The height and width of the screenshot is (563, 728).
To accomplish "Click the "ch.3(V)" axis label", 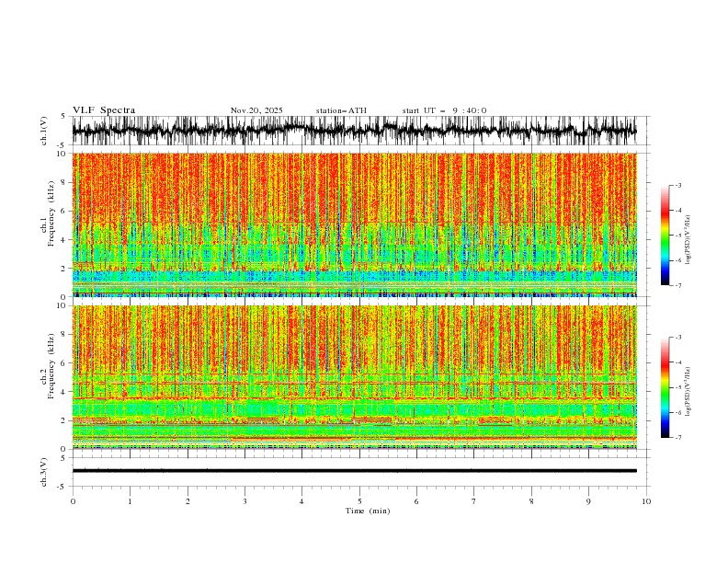I will pos(44,472).
